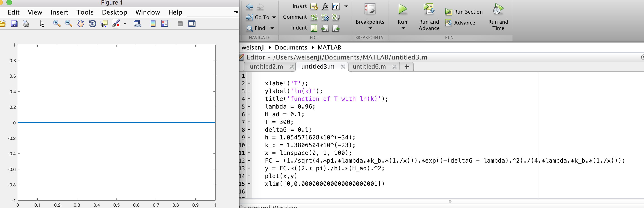Expand the fi insert dropdown arrow
The image size is (644, 208).
pyautogui.click(x=346, y=6)
